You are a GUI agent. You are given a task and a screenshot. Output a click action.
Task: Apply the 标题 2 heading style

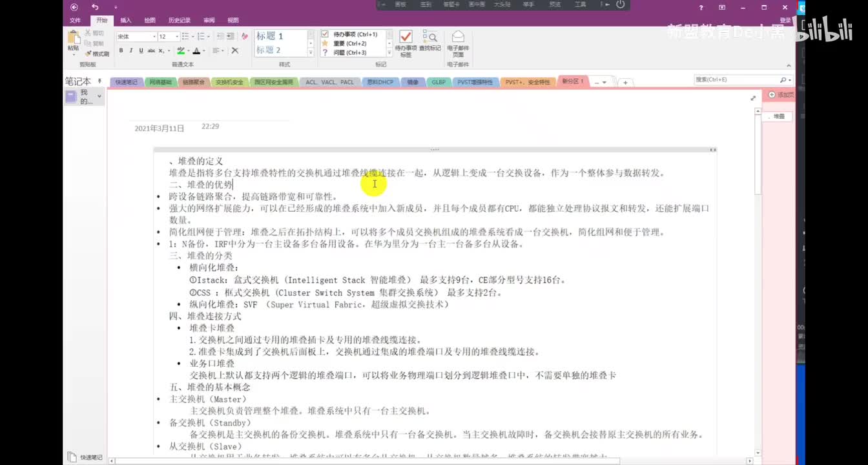(x=269, y=50)
